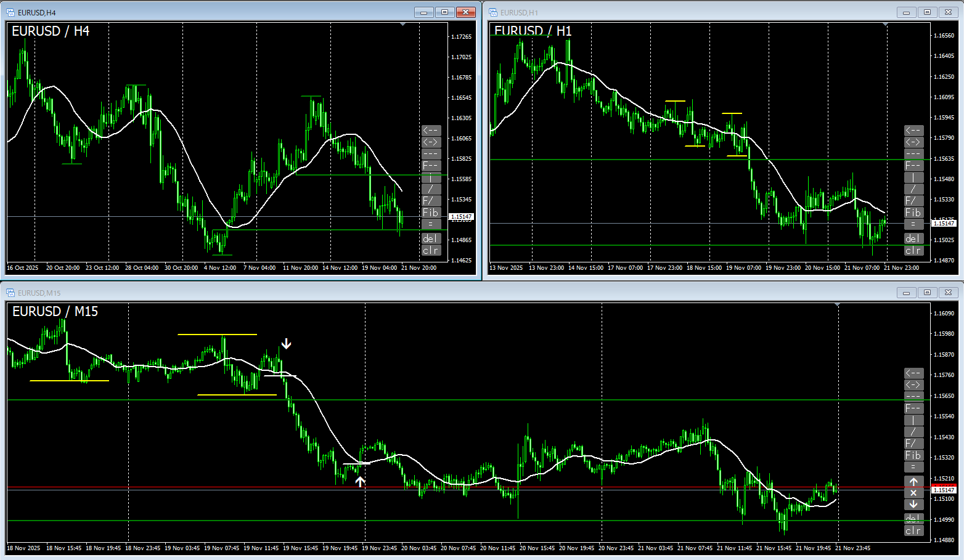
Task: Select vertical line '|' tool in H1 chart
Action: coord(913,177)
